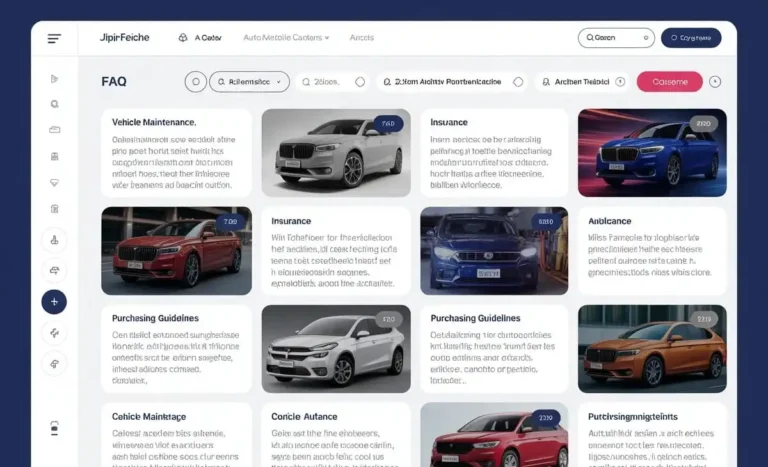Focus the 2dioos search field
This screenshot has width=768, height=467.
pos(333,82)
